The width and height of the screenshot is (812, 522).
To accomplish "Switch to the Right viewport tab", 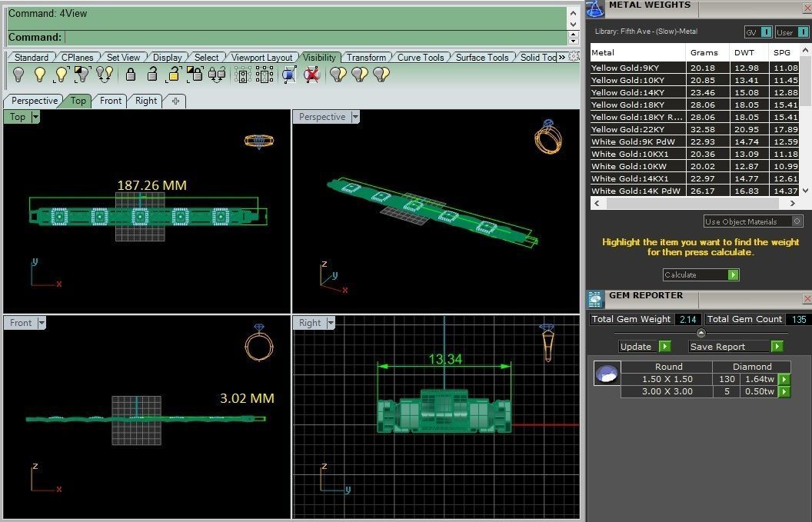I will (146, 101).
